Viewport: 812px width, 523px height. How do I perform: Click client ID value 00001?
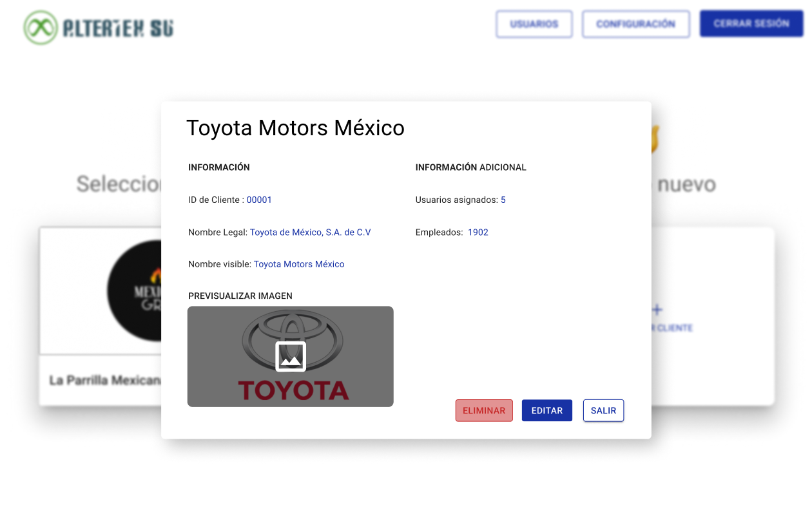pyautogui.click(x=259, y=200)
